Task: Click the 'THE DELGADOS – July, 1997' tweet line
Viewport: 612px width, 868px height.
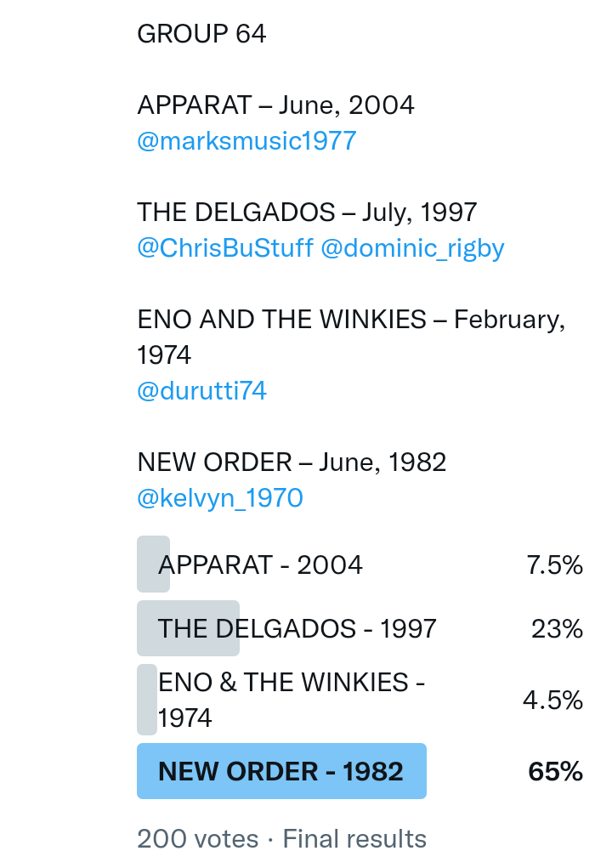Action: 307,213
